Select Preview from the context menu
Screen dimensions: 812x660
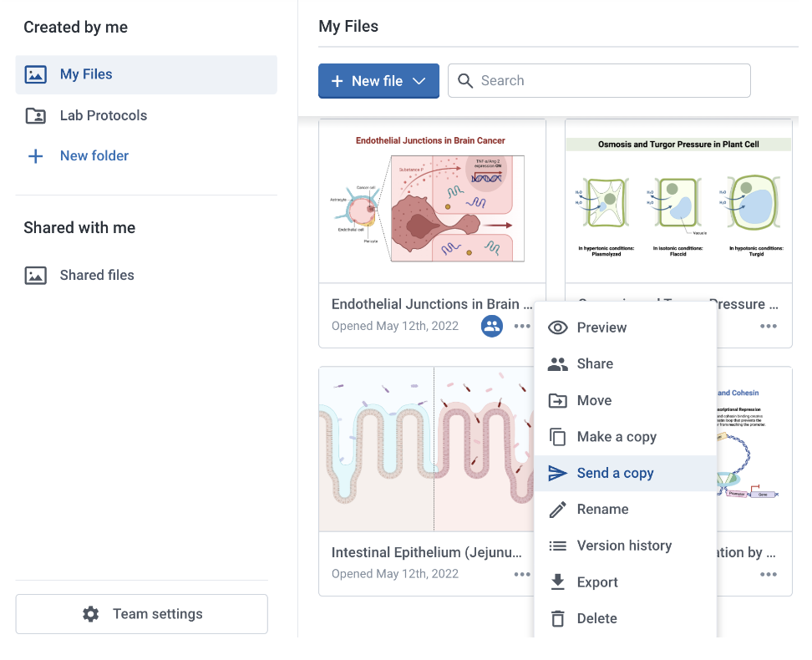coord(625,327)
